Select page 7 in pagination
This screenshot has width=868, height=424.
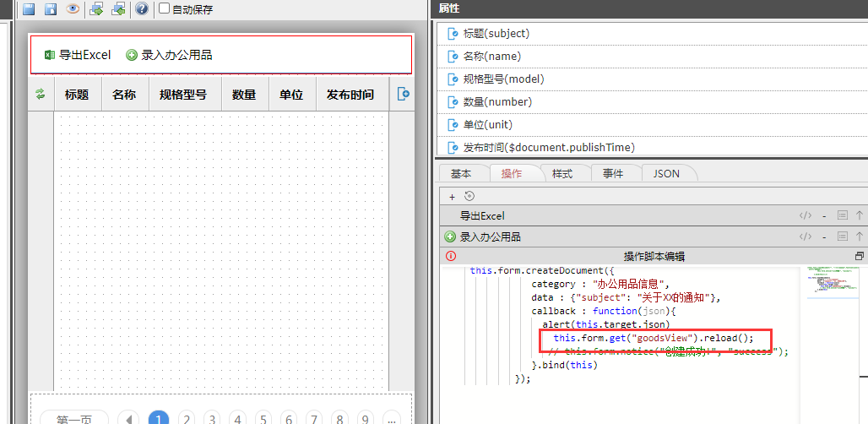314,420
